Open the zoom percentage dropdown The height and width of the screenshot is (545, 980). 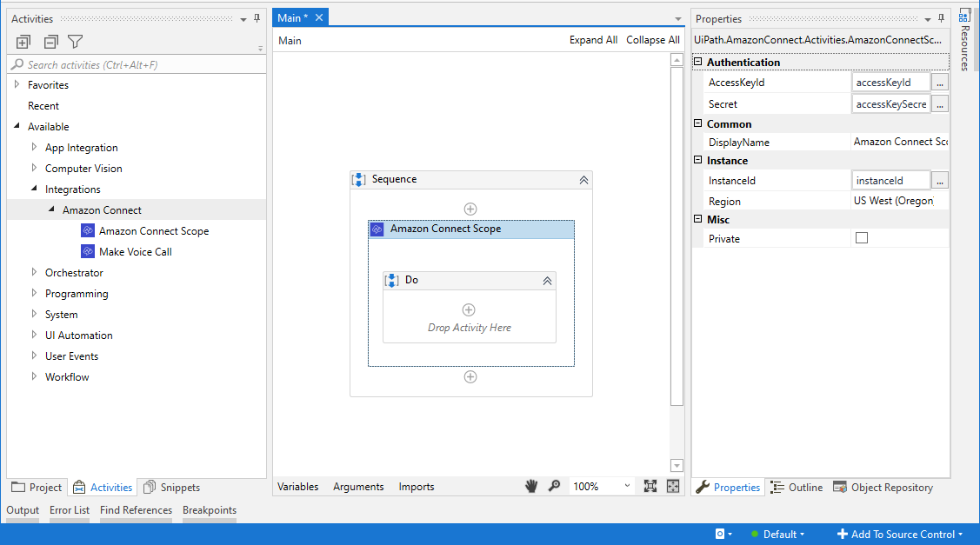627,486
